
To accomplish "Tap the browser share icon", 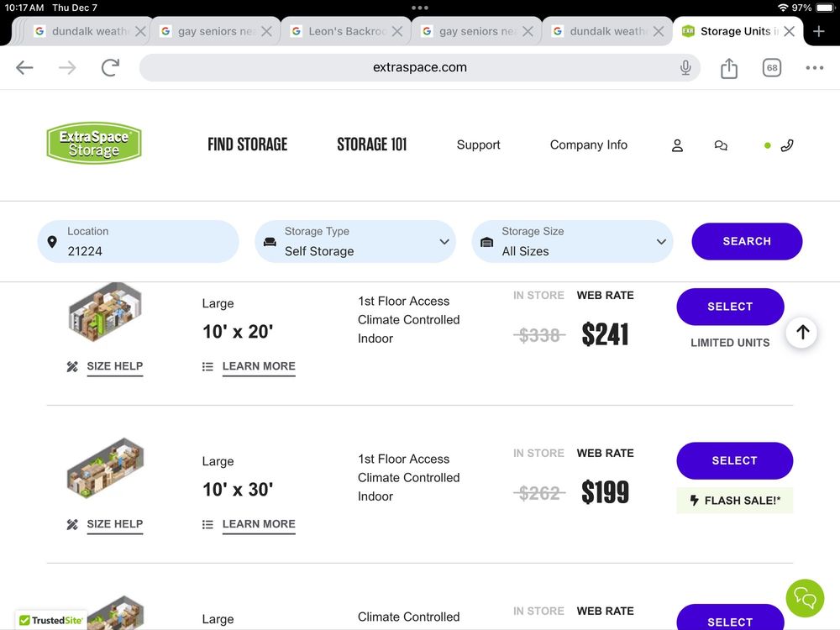I will [x=729, y=68].
